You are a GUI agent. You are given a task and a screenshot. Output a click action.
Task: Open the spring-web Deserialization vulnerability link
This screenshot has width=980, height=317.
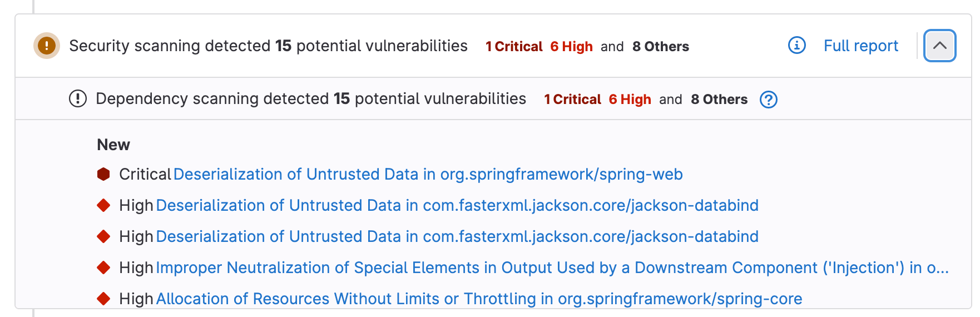(428, 175)
